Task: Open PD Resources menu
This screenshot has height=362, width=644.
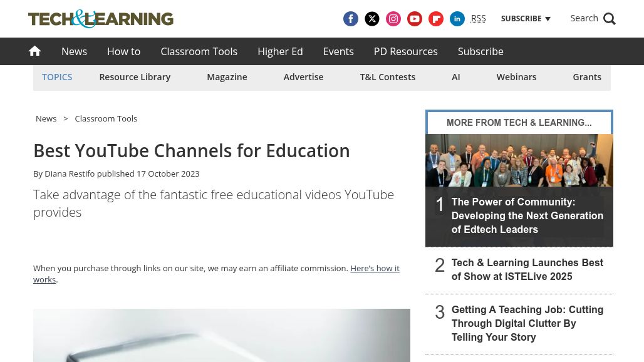Action: (406, 51)
